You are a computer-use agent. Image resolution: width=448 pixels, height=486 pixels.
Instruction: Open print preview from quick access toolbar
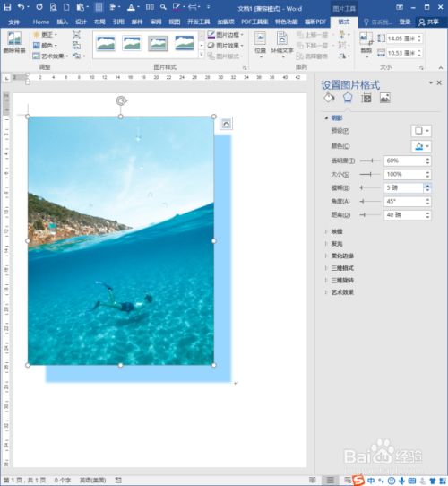click(53, 7)
